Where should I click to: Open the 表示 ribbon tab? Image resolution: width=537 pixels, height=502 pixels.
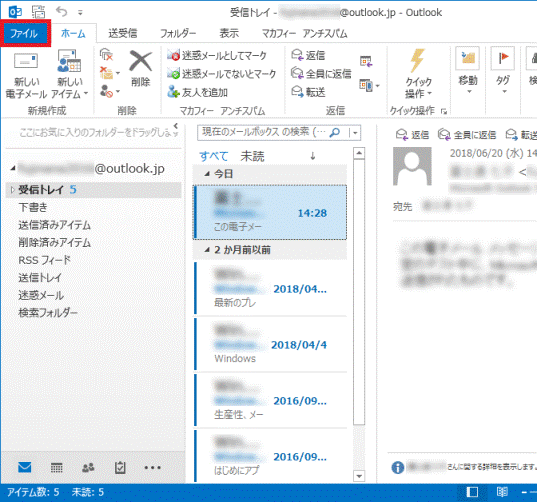[x=229, y=33]
